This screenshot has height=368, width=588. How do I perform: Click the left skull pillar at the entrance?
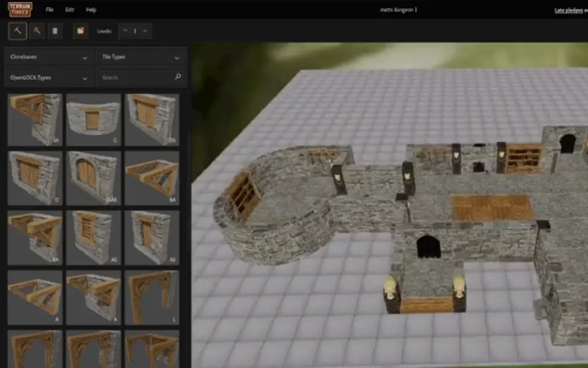click(391, 294)
